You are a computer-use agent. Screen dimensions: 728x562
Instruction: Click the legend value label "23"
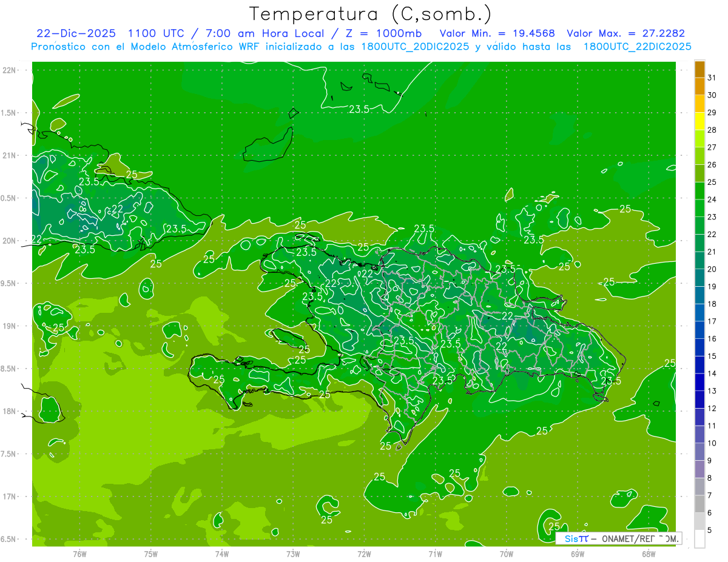pos(712,217)
